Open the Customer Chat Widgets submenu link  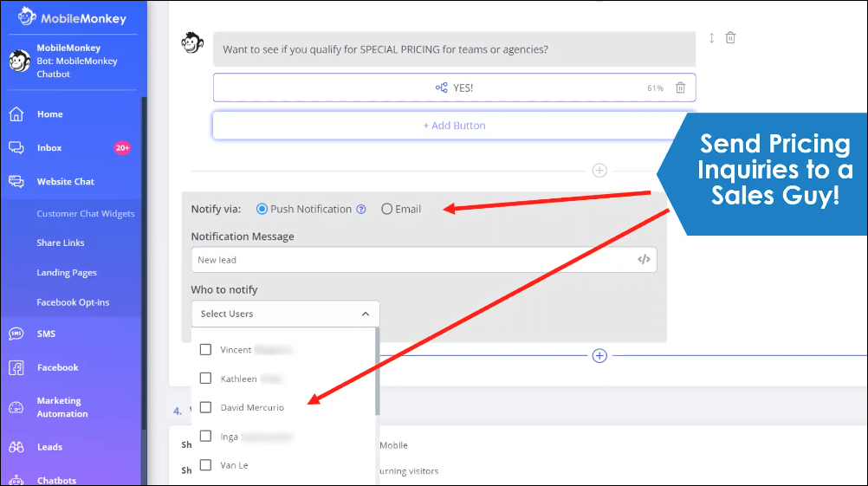(85, 214)
